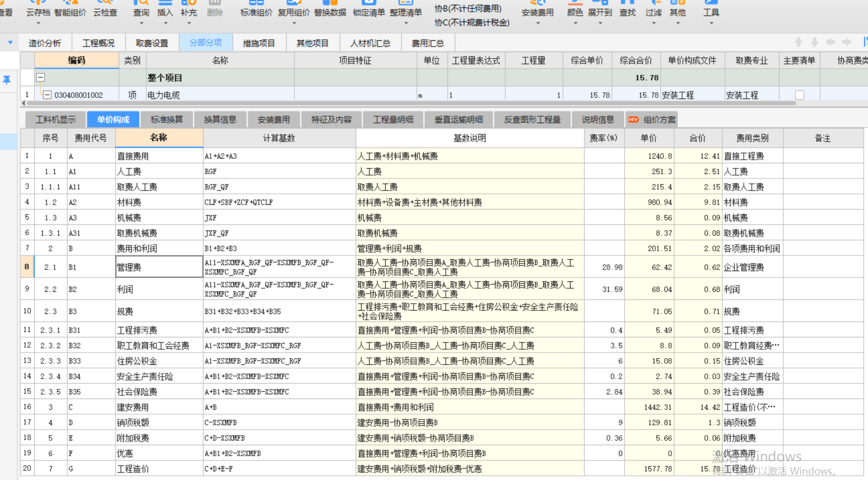Switch to the 造价分析 tab
868x480 pixels.
[x=45, y=43]
